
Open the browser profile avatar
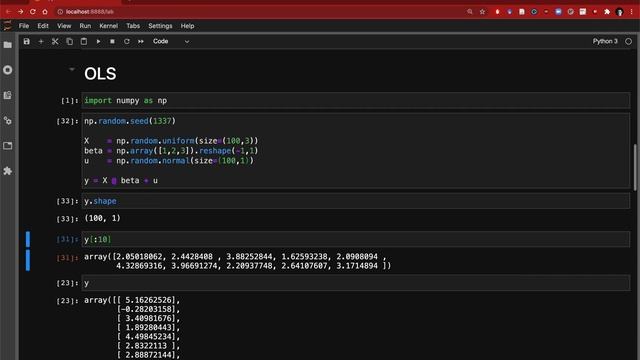620,12
